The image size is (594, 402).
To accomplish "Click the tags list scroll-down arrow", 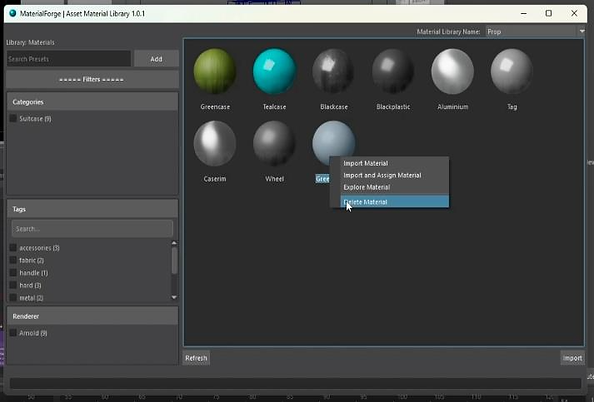I will coord(174,297).
